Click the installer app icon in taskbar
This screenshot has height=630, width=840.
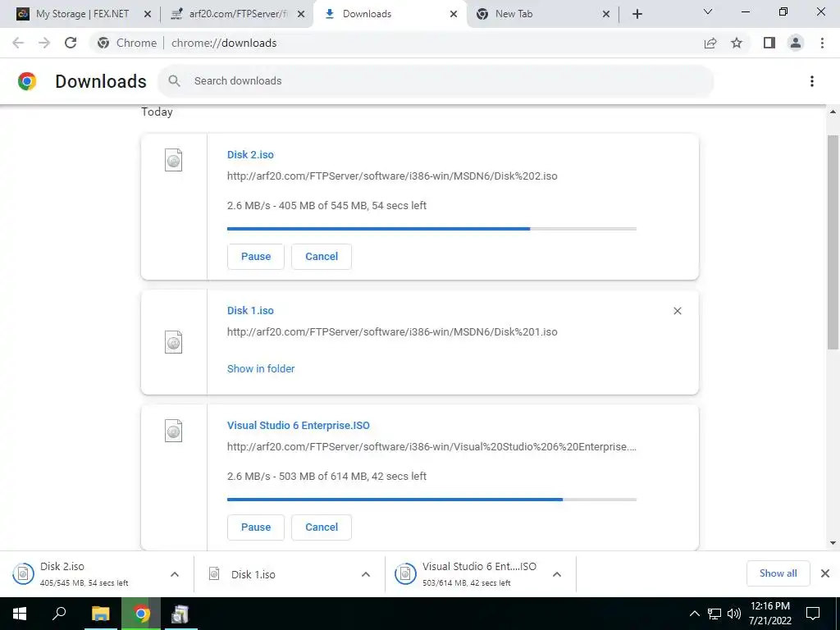tap(180, 614)
